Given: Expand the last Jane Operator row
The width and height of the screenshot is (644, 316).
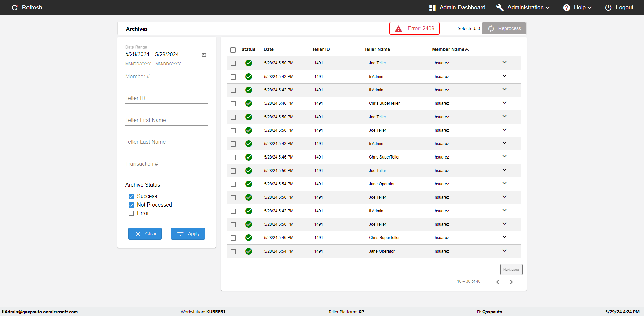Looking at the screenshot, I should [504, 251].
